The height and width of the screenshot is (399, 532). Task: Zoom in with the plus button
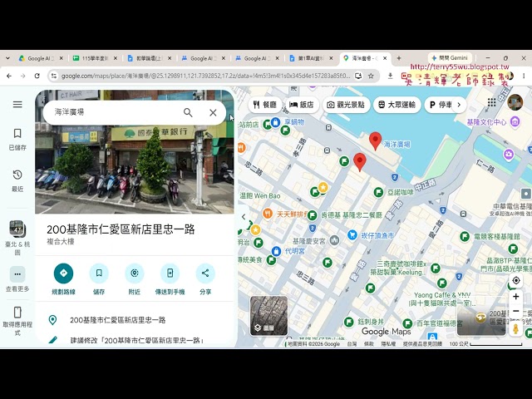coord(516,297)
